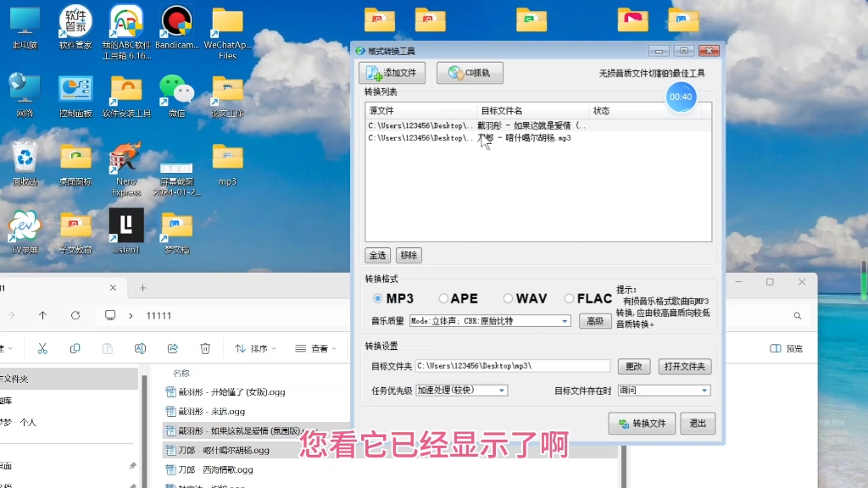Open Bandicam desktop shortcut
The width and height of the screenshot is (868, 488).
coord(176,27)
